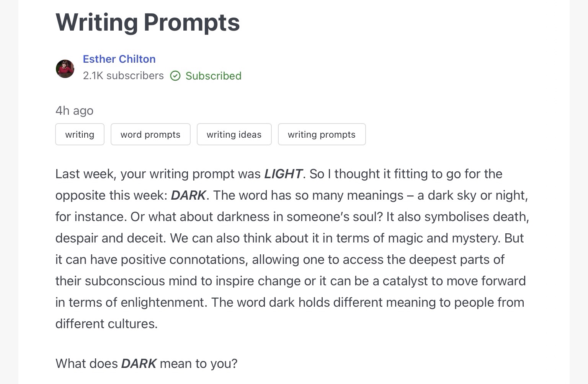Viewport: 588px width, 384px height.
Task: Click the 2.1K subscribers count
Action: [x=123, y=76]
